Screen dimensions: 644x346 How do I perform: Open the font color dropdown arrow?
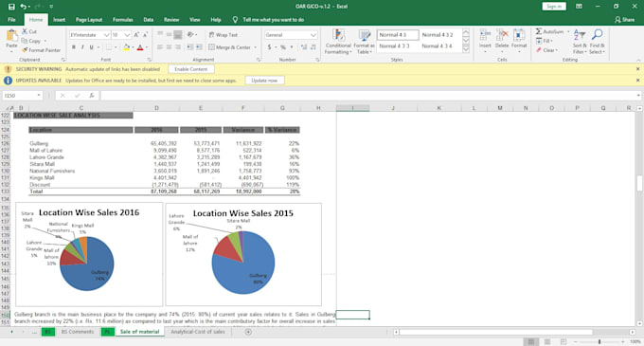[147, 47]
